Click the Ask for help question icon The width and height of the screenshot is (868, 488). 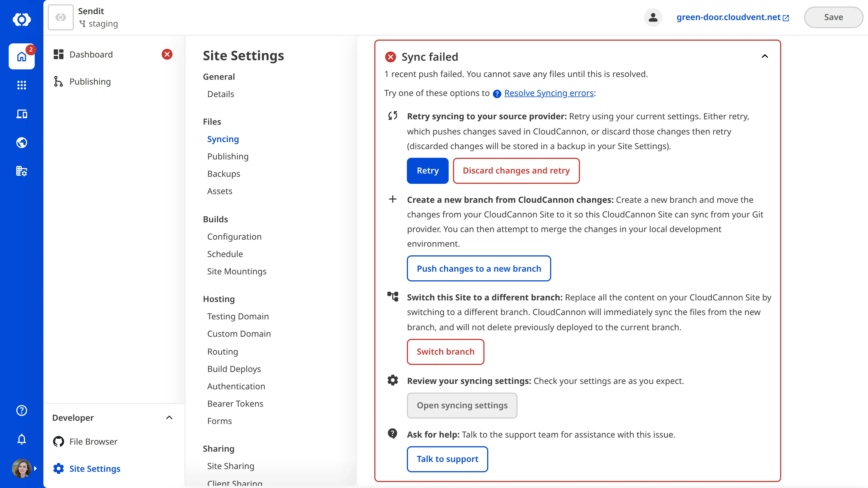[x=392, y=434]
